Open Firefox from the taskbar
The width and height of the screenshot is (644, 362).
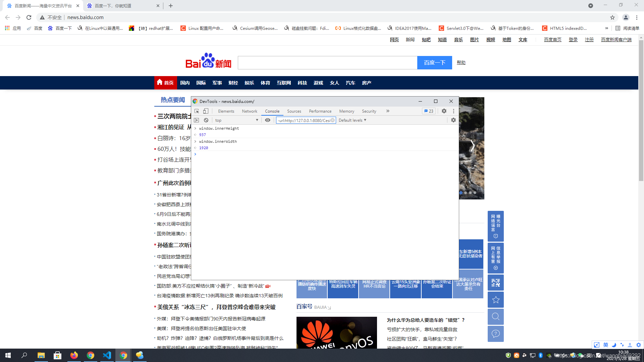pyautogui.click(x=74, y=355)
